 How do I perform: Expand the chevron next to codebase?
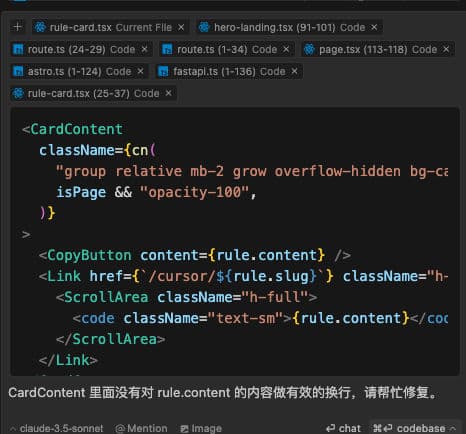click(x=453, y=428)
